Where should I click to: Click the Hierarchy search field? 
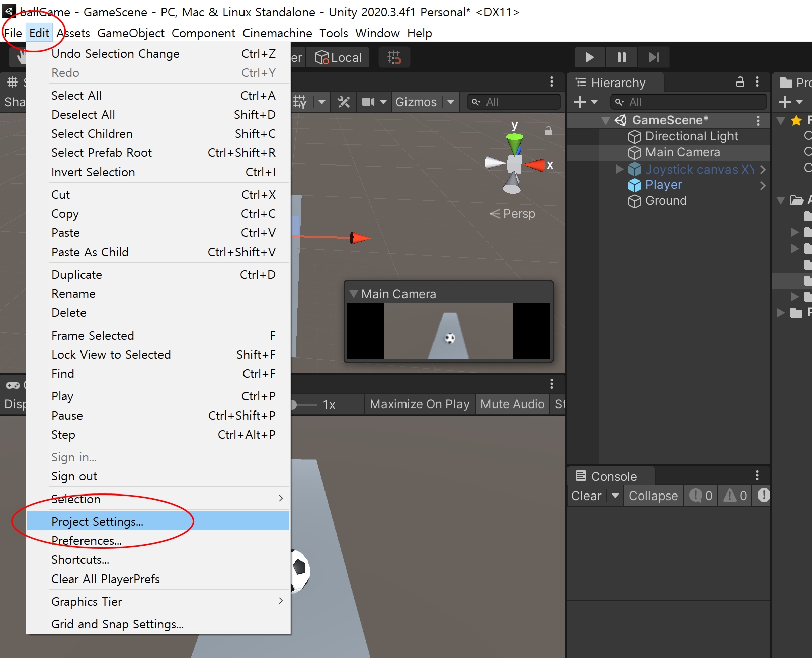point(688,102)
